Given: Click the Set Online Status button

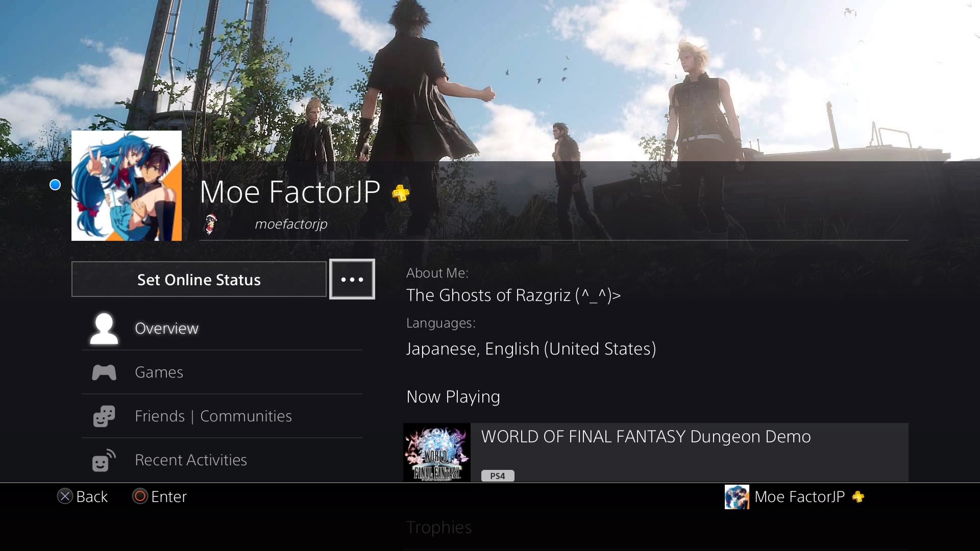Looking at the screenshot, I should pos(199,279).
